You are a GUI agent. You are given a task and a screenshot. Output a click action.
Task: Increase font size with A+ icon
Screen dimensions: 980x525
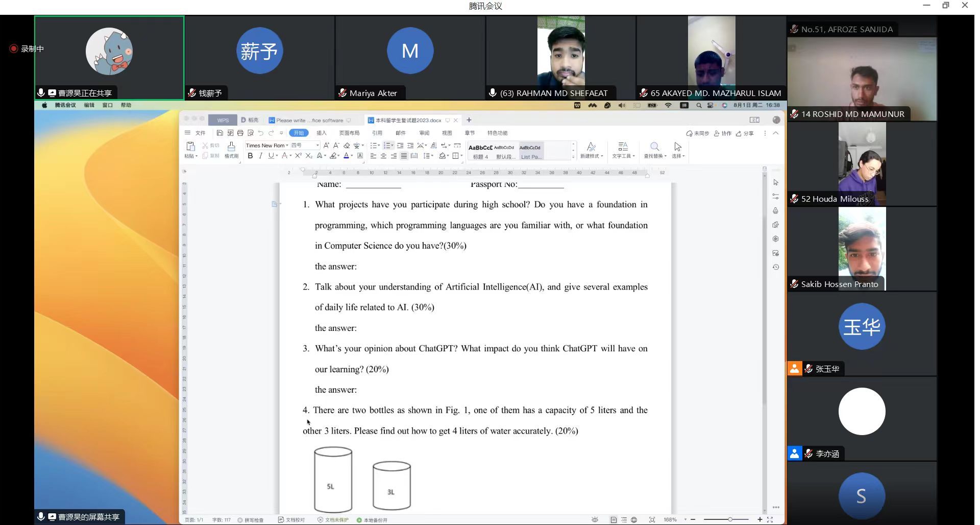click(327, 146)
